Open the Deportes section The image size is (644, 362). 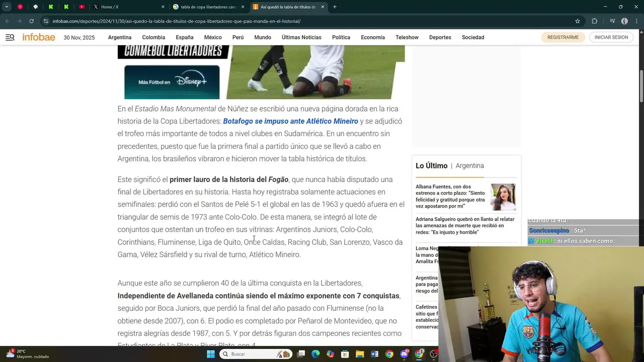[440, 37]
